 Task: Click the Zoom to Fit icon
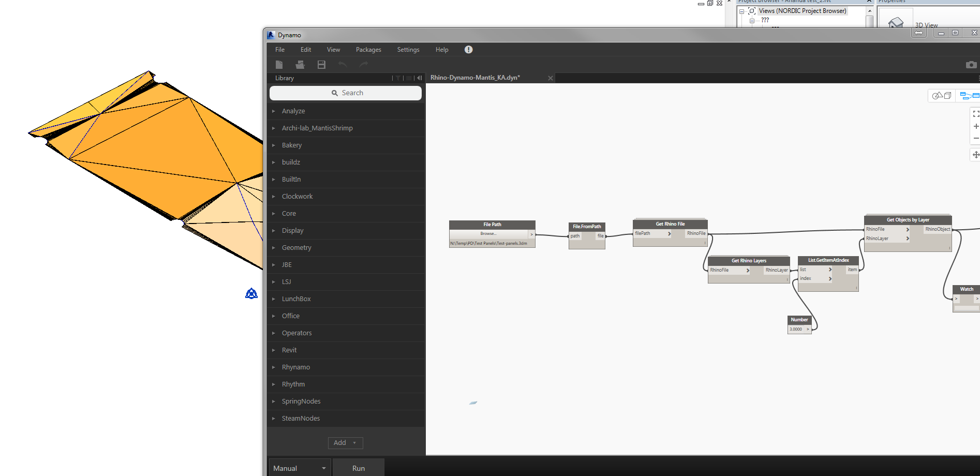976,114
